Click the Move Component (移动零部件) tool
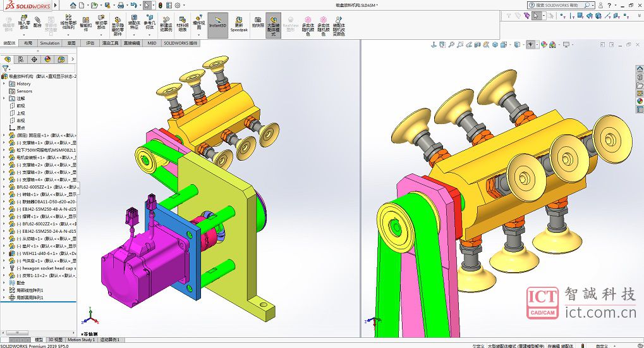The image size is (644, 348). point(101,22)
